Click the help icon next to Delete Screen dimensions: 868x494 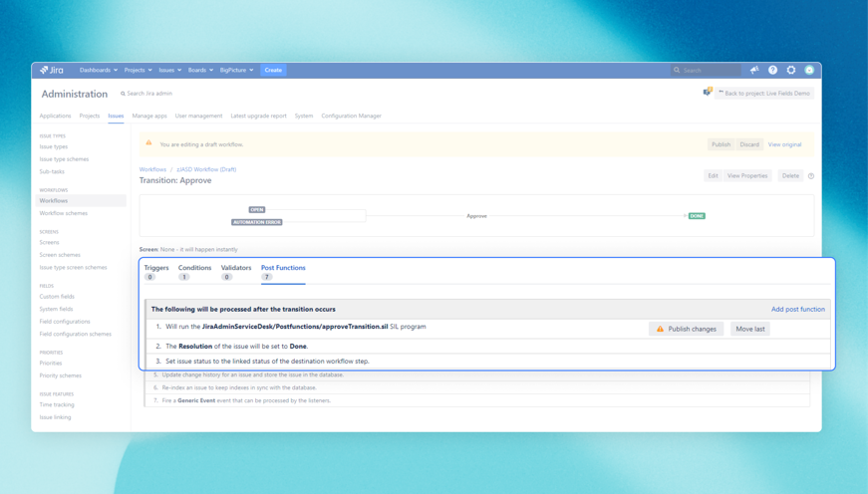(811, 176)
